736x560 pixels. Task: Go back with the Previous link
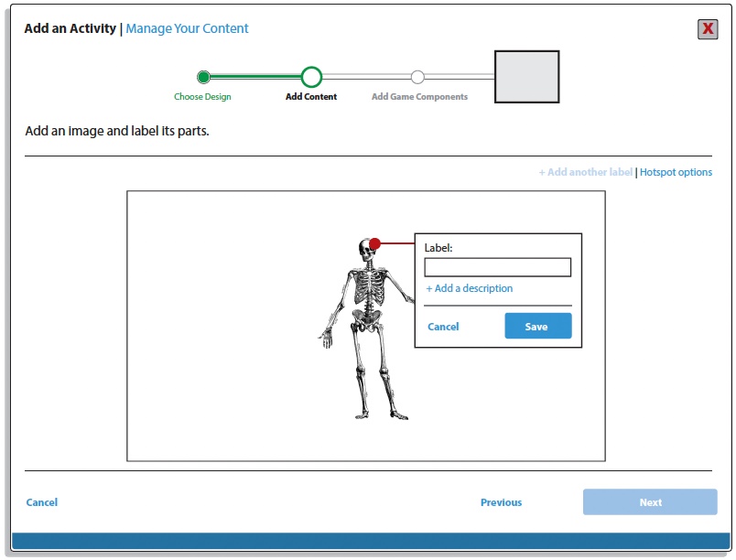pos(501,502)
